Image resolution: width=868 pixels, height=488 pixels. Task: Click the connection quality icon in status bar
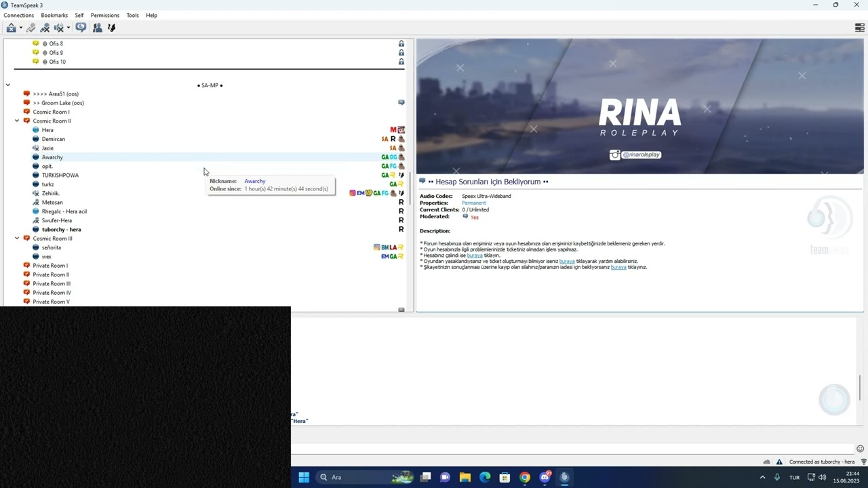pos(863,462)
